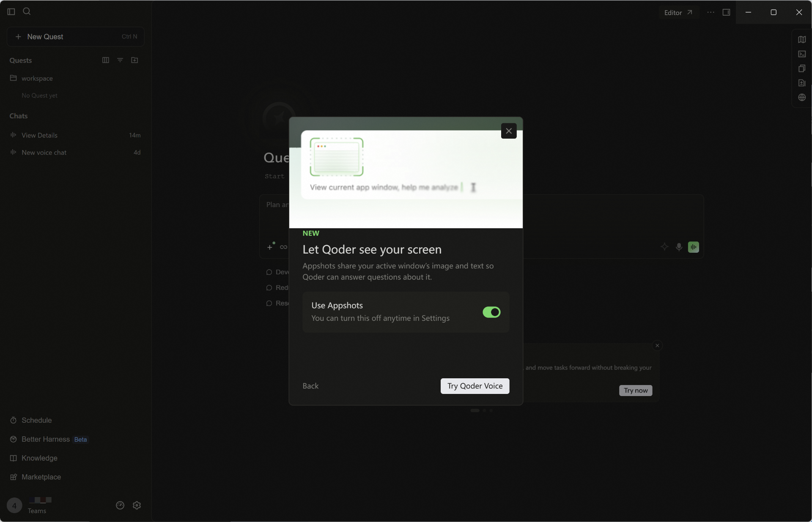Click the sparkle enhance prompt icon
This screenshot has width=812, height=522.
click(x=664, y=247)
